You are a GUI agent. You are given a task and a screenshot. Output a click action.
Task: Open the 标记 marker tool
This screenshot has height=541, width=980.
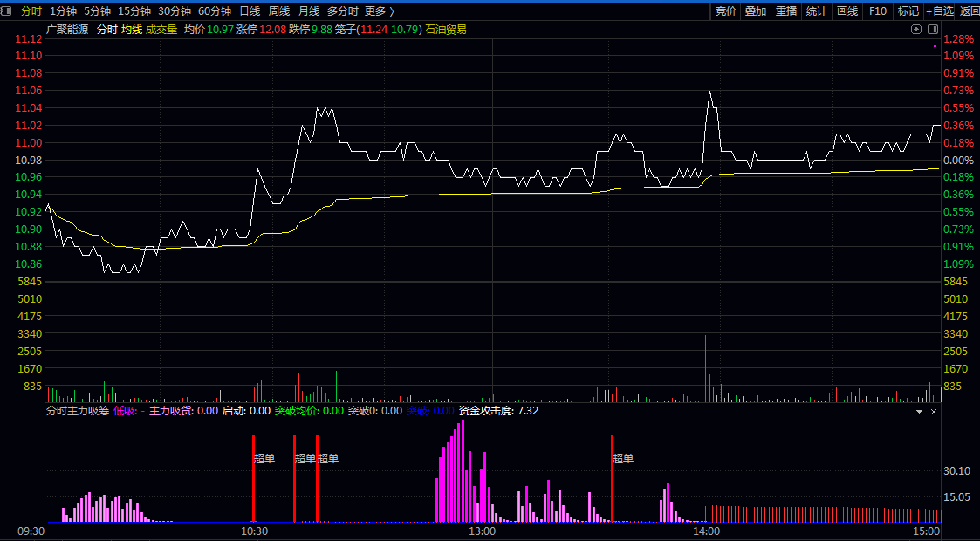908,11
